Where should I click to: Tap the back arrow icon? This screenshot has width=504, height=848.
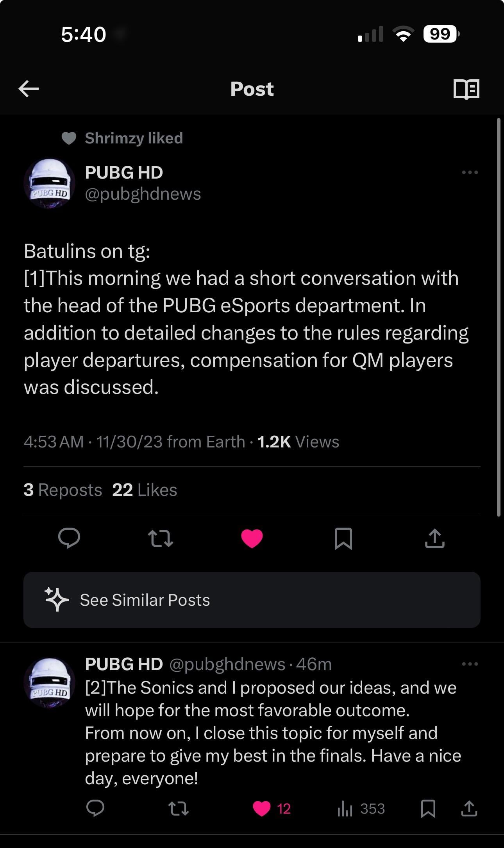29,89
